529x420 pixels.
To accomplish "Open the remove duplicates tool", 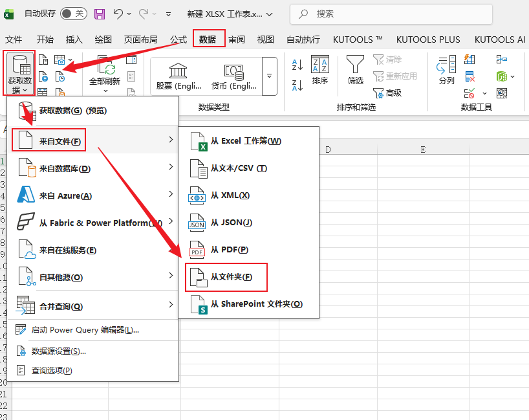I will [469, 76].
